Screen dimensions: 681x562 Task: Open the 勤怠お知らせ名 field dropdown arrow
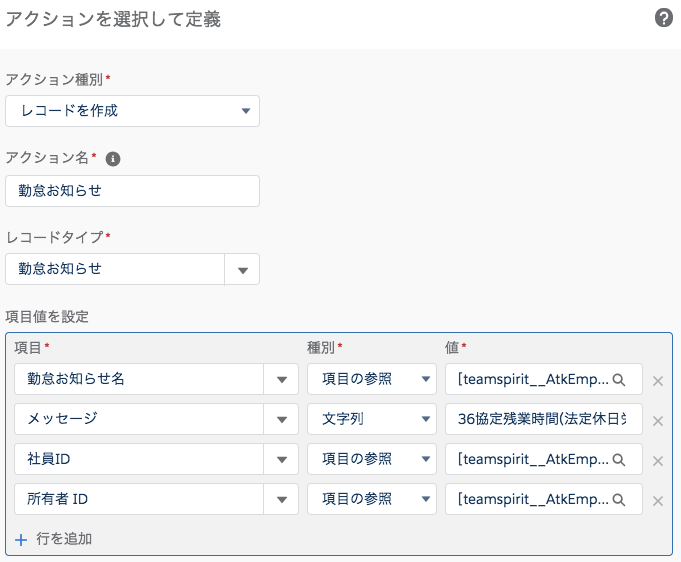point(281,379)
